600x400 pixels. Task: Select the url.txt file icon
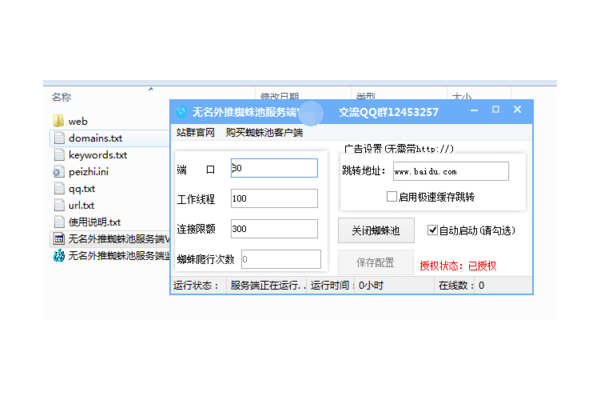point(59,205)
